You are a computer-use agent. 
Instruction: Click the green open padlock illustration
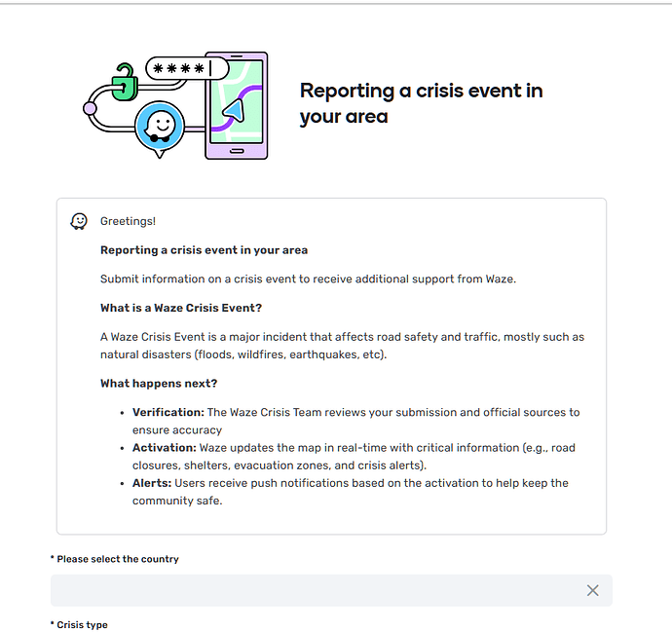coord(125,82)
